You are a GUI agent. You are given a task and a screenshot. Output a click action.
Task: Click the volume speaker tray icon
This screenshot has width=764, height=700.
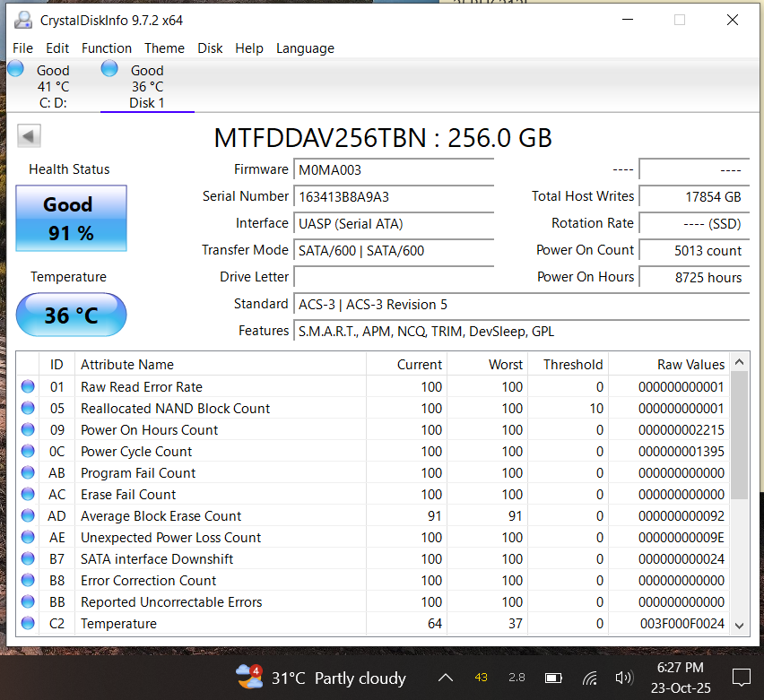click(x=623, y=678)
